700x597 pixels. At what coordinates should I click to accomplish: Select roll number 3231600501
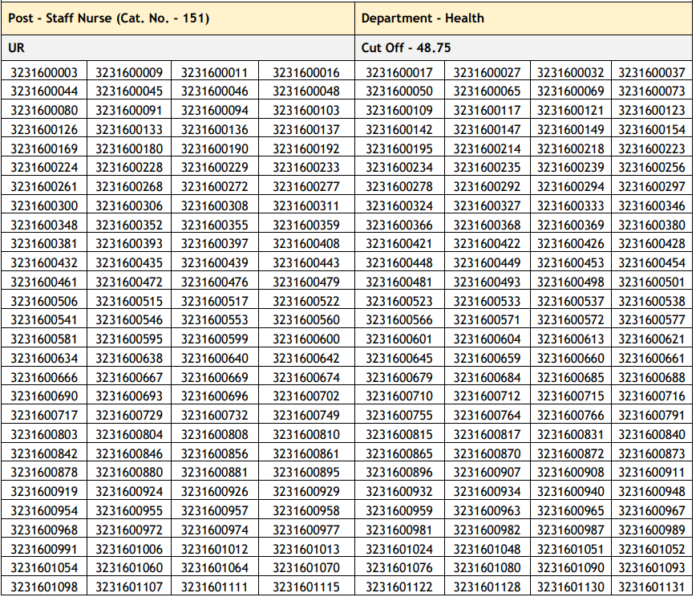pyautogui.click(x=652, y=282)
